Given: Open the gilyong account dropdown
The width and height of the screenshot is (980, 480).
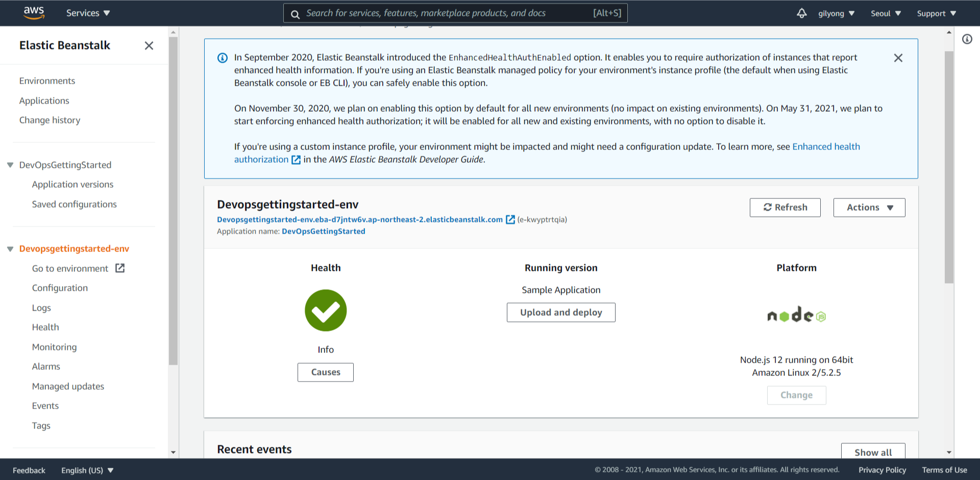Looking at the screenshot, I should (x=836, y=13).
